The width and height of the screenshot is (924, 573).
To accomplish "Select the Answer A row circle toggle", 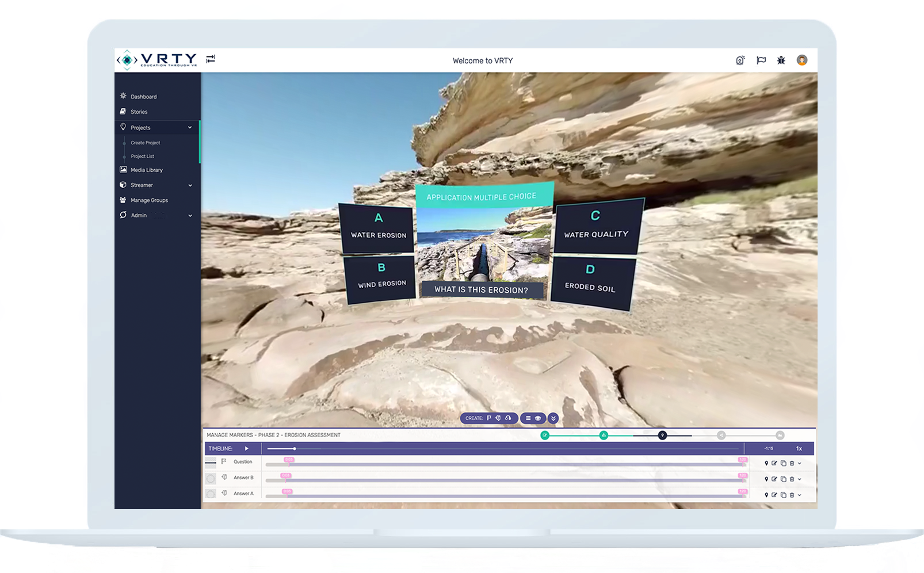I will point(211,494).
